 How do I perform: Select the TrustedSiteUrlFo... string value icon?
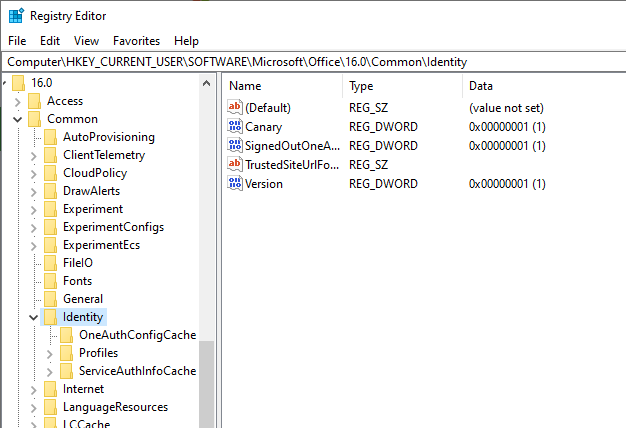[x=235, y=164]
